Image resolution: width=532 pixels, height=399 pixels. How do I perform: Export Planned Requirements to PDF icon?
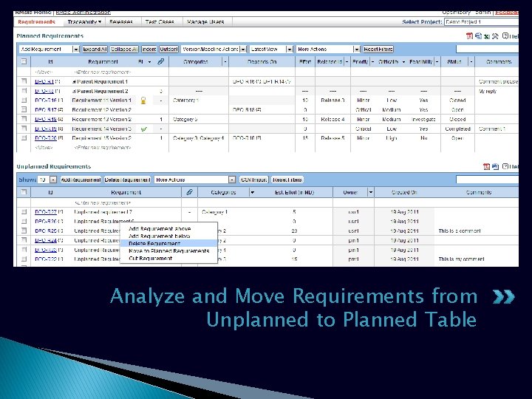tap(470, 36)
